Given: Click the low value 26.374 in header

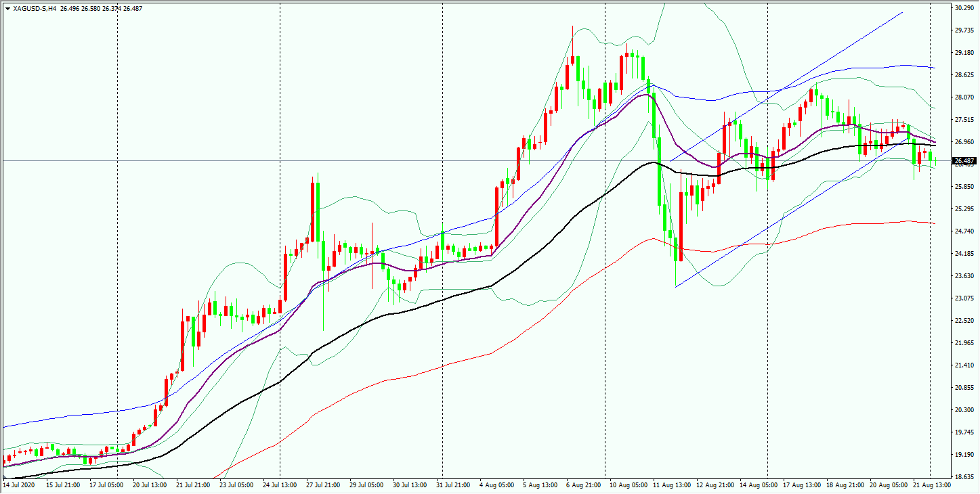Looking at the screenshot, I should pos(113,8).
